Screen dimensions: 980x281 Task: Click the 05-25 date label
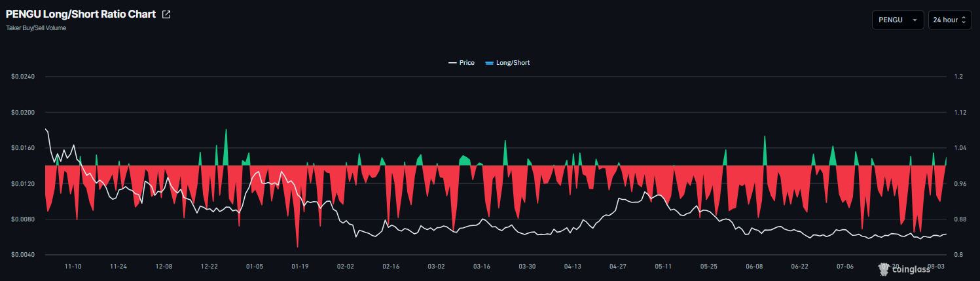(708, 267)
